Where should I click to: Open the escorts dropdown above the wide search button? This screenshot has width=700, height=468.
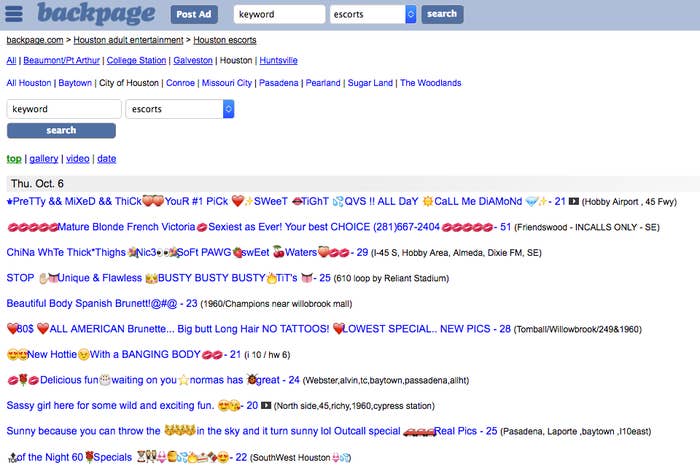180,109
